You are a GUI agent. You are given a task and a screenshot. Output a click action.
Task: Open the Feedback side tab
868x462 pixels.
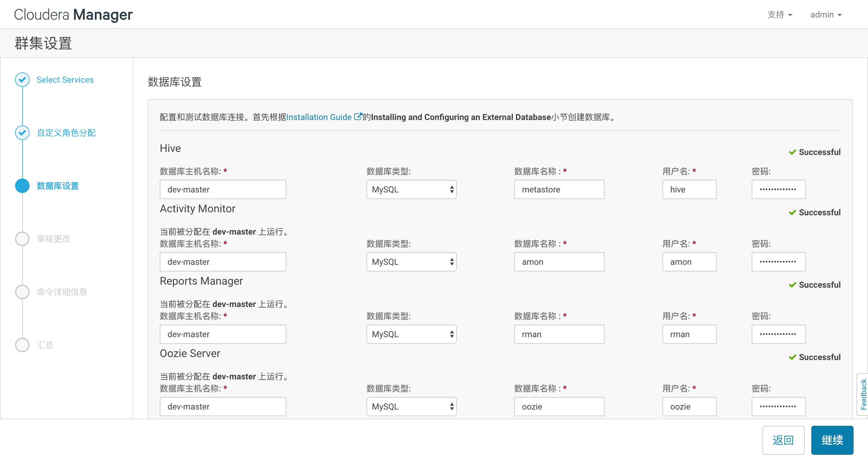863,394
